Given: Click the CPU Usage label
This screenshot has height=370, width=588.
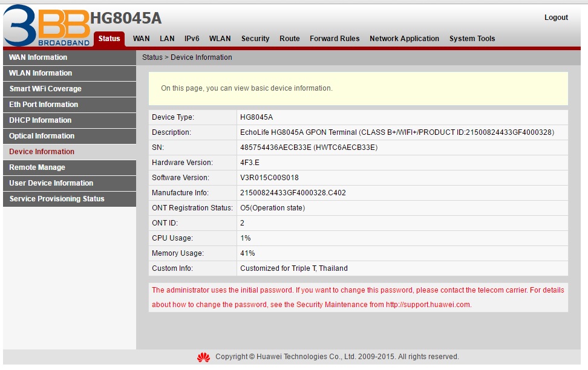Looking at the screenshot, I should click(172, 238).
